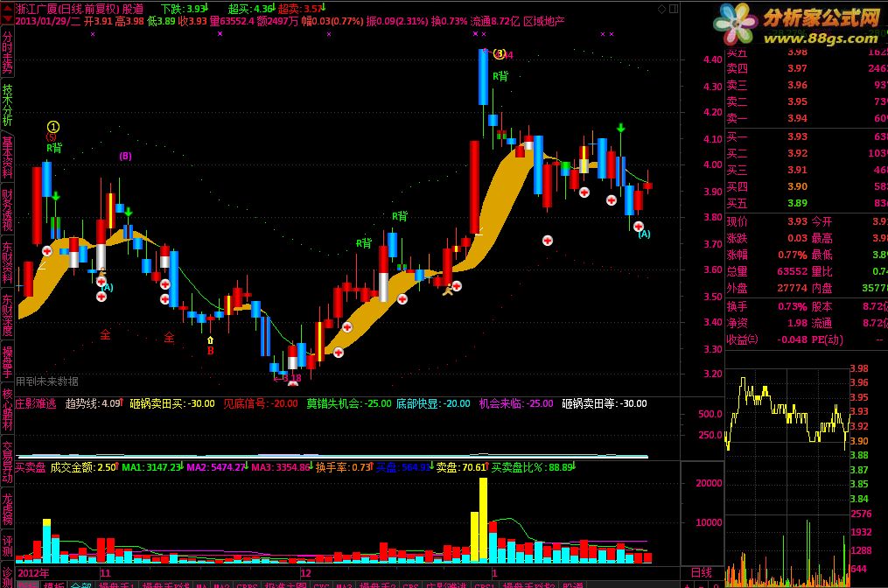Click the 卖三 3.96 order row
The width and height of the screenshot is (888, 588).
coord(807,85)
